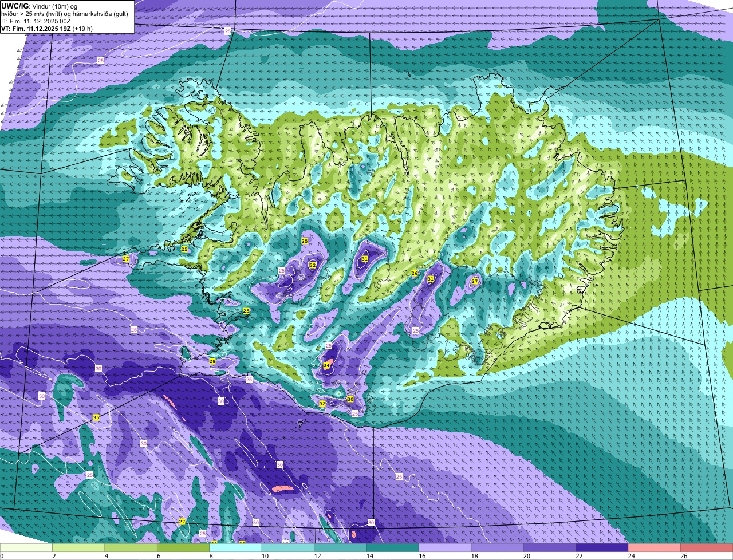Click the 18–20 m/s legend color swatch
Image resolution: width=733 pixels, height=560 pixels.
coord(498,548)
